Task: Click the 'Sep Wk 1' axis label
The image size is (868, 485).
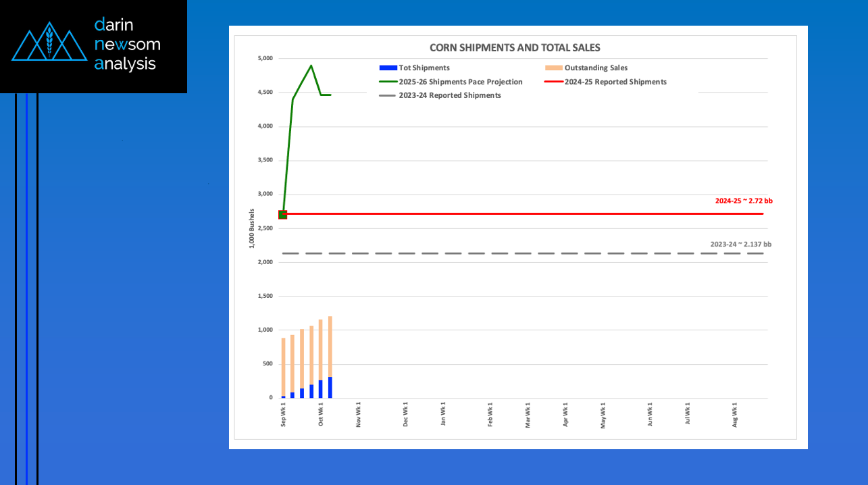Action: point(284,415)
